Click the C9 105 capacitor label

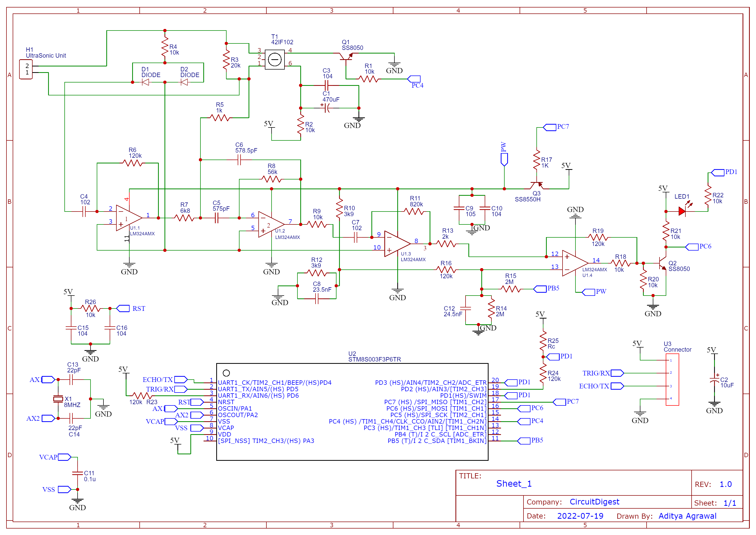coord(470,211)
